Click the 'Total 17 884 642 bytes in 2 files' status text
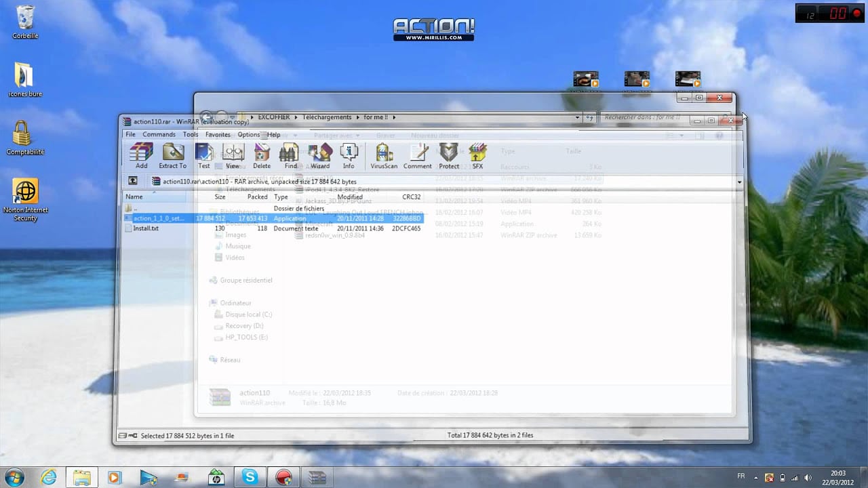 (x=490, y=435)
